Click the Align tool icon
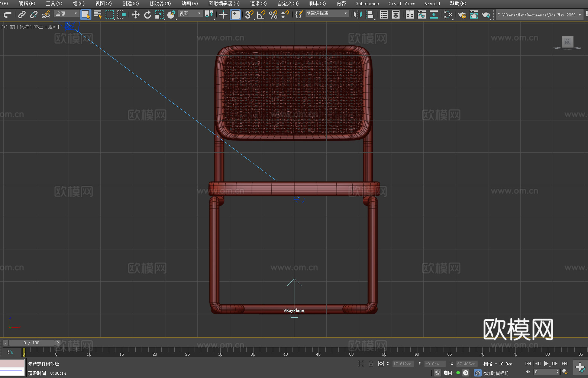The width and height of the screenshot is (588, 378). (370, 14)
